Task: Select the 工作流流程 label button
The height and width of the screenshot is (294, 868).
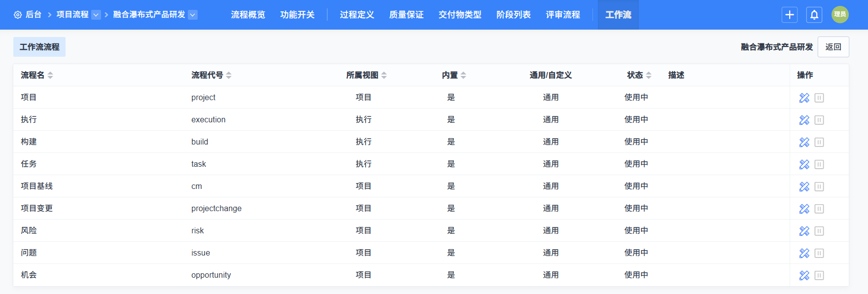Action: (x=39, y=47)
